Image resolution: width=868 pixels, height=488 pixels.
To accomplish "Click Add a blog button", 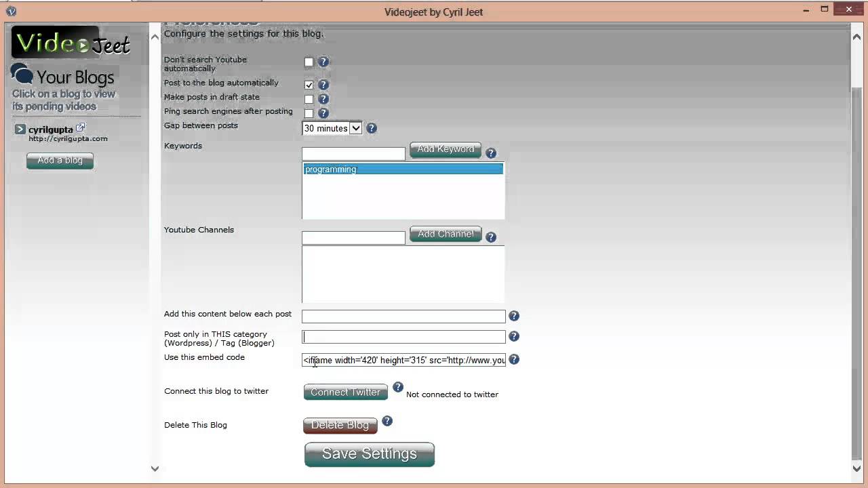I will click(60, 161).
